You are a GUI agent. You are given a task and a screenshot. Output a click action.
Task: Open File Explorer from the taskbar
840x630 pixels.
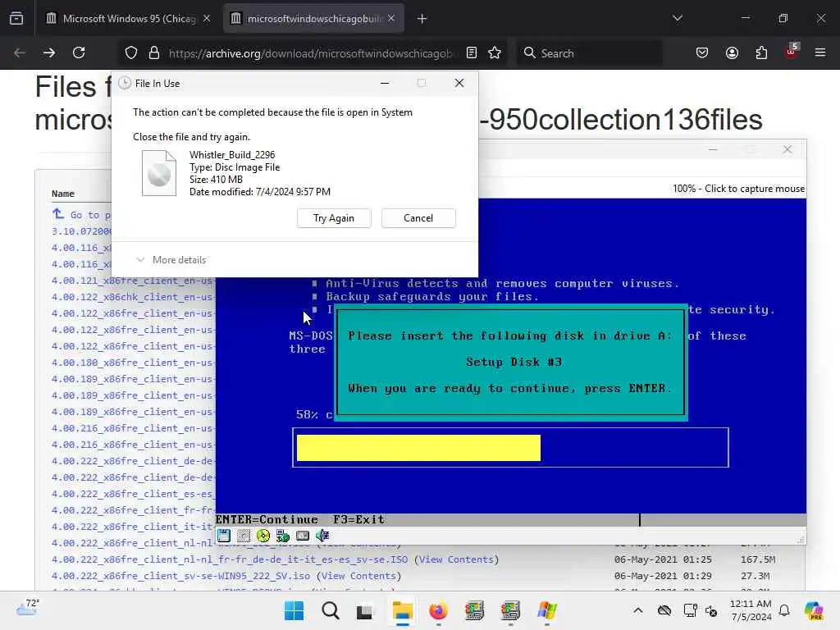pos(402,610)
